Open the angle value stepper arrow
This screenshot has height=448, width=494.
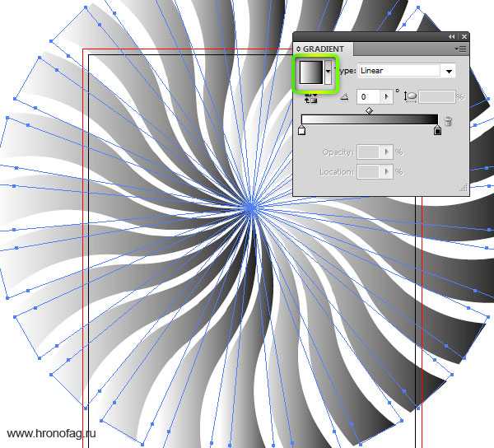[x=387, y=96]
